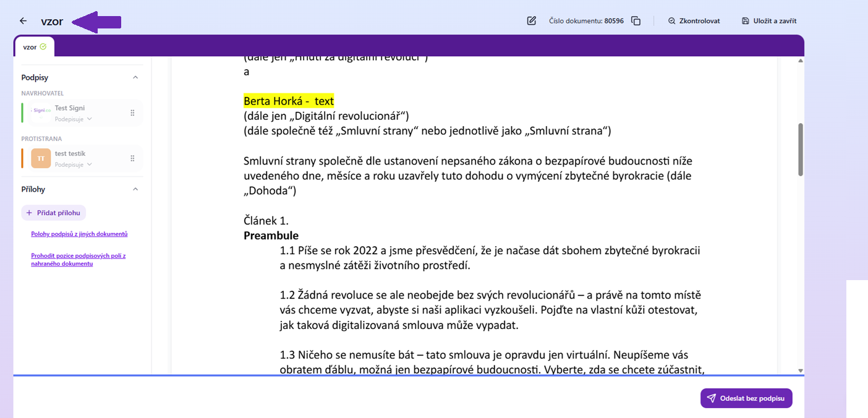The image size is (868, 418).
Task: Collapse the Podpisy section chevron
Action: pos(135,78)
